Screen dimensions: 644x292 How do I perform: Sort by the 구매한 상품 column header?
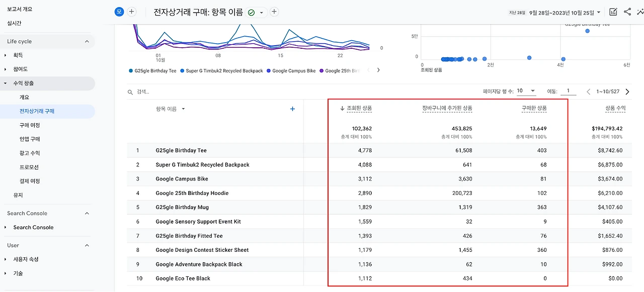pos(534,108)
